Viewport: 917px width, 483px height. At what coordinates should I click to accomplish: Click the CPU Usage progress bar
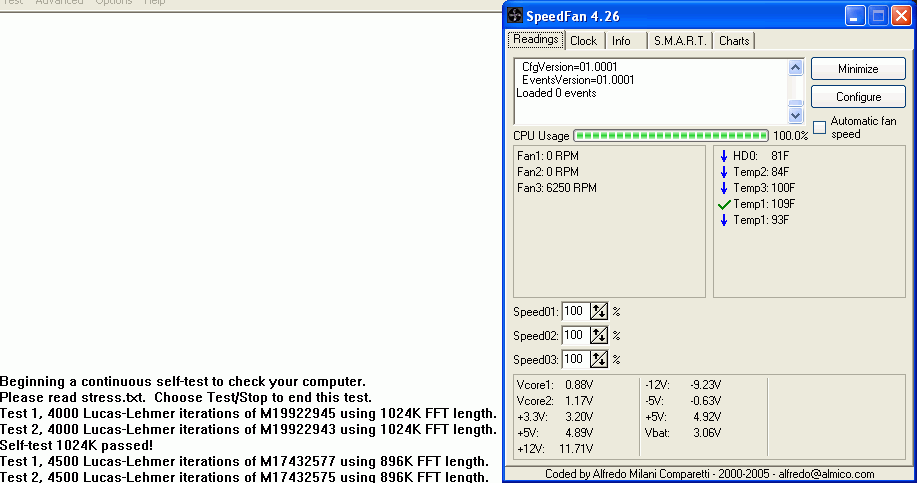click(671, 136)
